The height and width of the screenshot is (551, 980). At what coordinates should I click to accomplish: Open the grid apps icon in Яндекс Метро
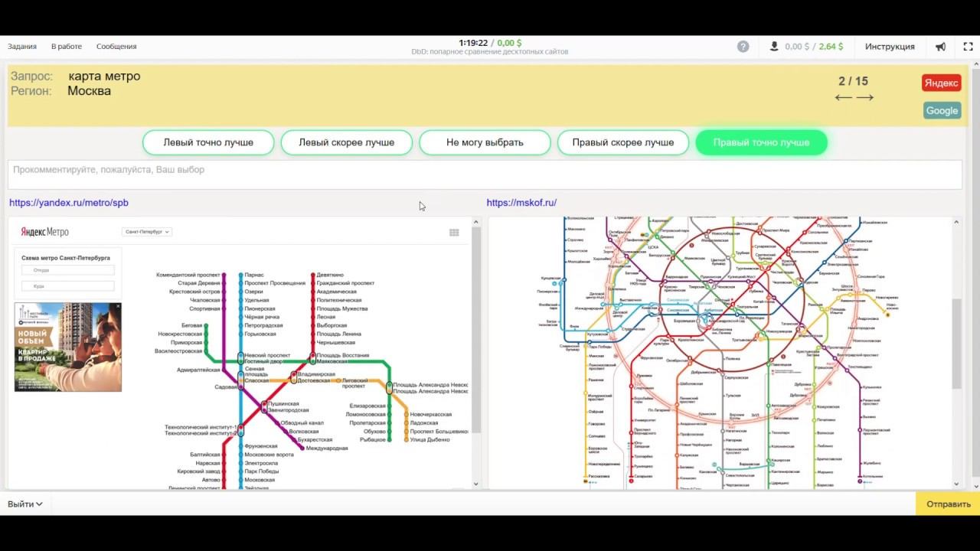[454, 233]
